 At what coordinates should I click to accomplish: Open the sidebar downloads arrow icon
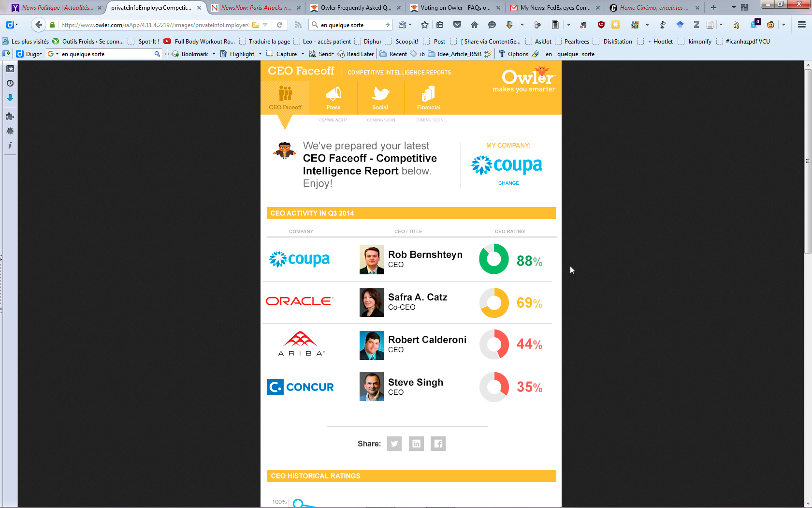(10, 98)
